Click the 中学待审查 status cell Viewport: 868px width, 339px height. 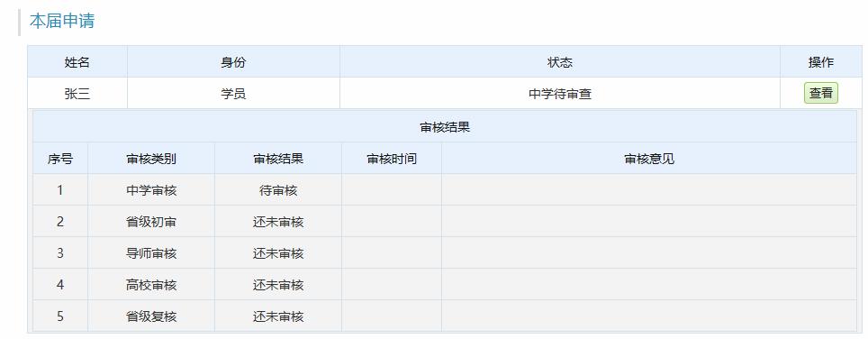[x=560, y=94]
